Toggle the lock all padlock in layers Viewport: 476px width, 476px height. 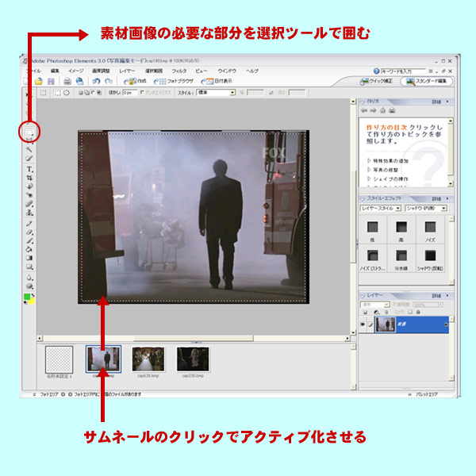(418, 312)
